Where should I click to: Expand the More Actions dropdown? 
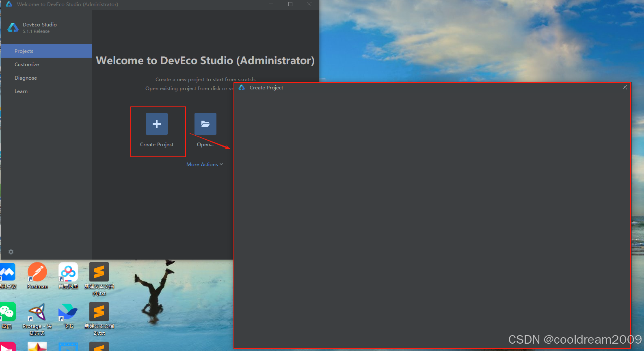click(205, 165)
